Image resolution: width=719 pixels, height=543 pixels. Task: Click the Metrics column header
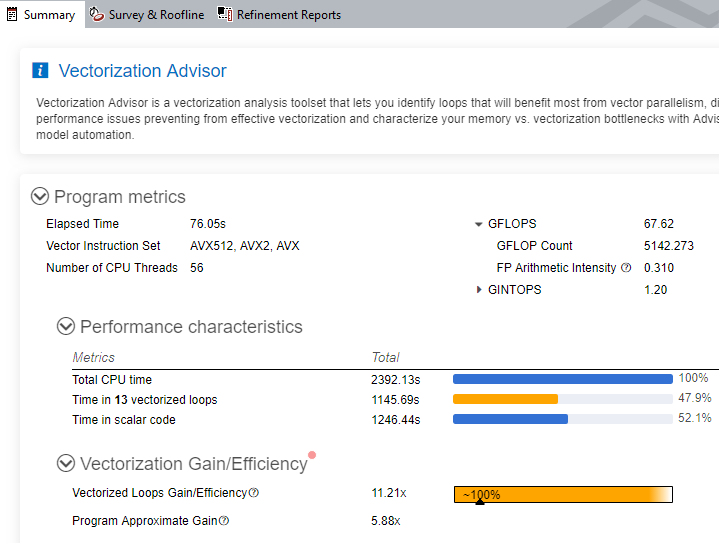click(94, 357)
